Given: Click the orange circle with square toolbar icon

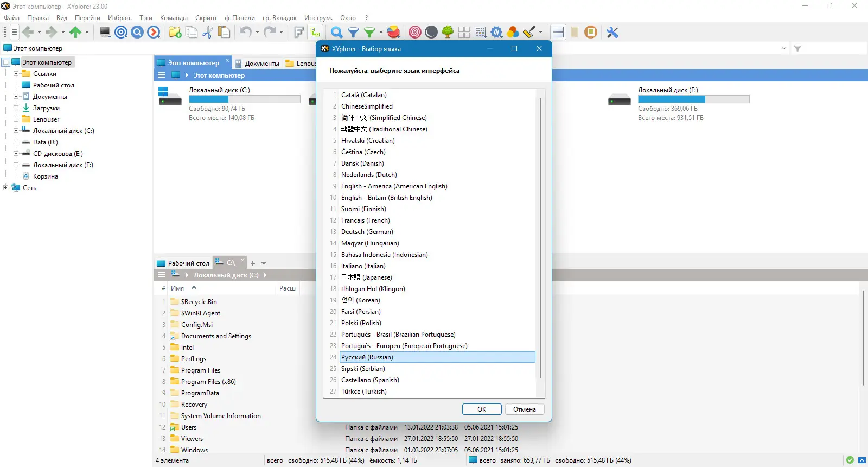Looking at the screenshot, I should [591, 33].
